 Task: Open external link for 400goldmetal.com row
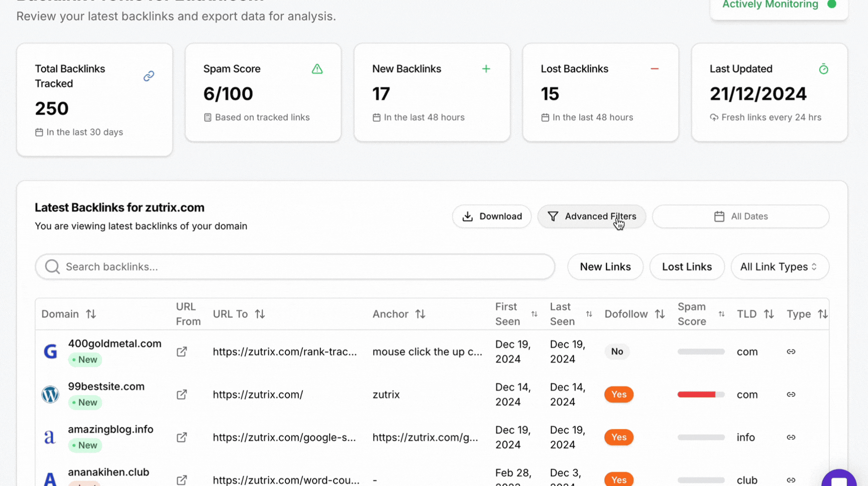coord(182,351)
